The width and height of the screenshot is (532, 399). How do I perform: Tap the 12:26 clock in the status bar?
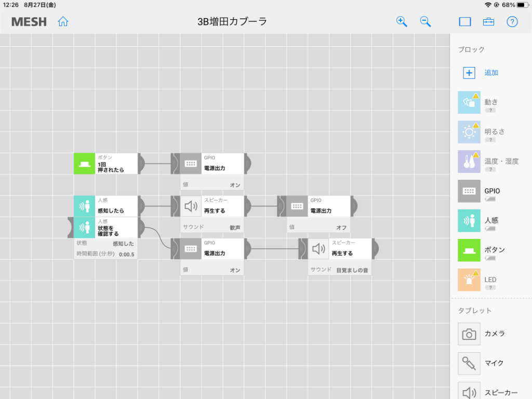coord(10,5)
